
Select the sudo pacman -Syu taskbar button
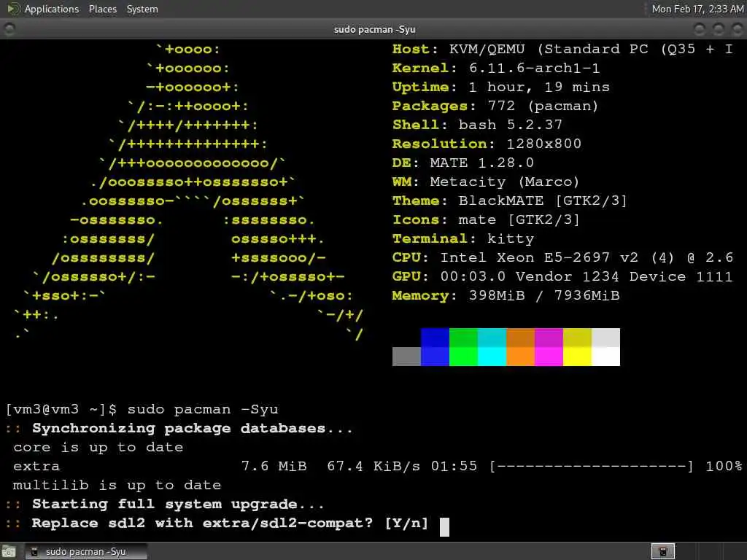pos(86,552)
